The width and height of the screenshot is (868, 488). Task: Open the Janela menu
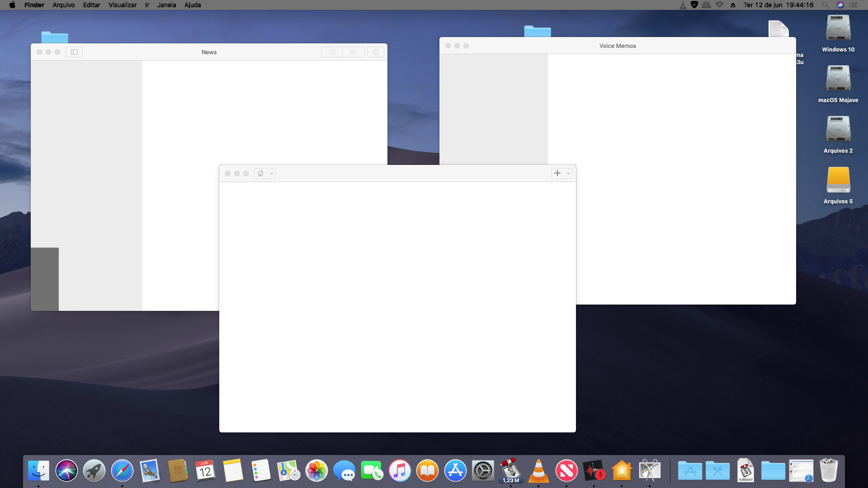pos(166,5)
